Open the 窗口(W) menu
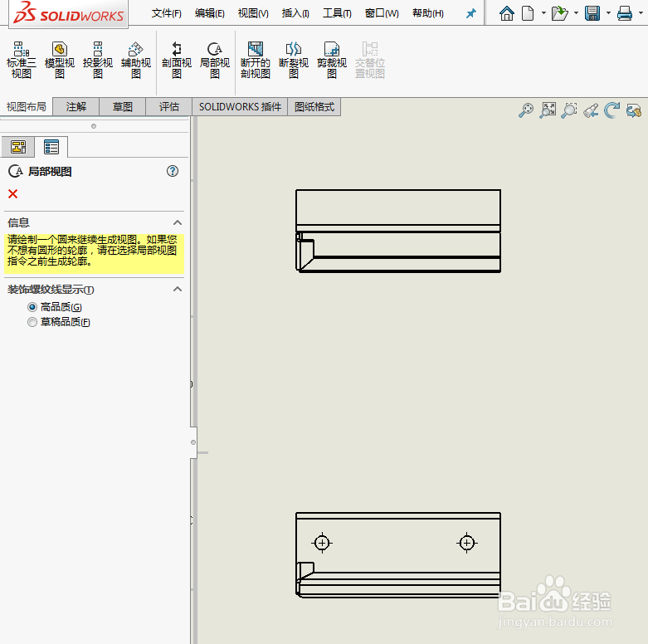648x644 pixels. click(382, 13)
